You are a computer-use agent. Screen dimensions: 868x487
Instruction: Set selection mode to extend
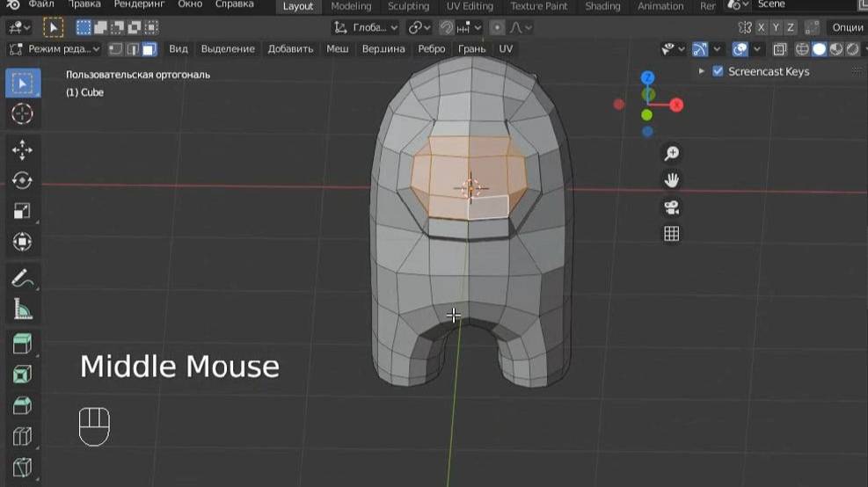coord(101,27)
